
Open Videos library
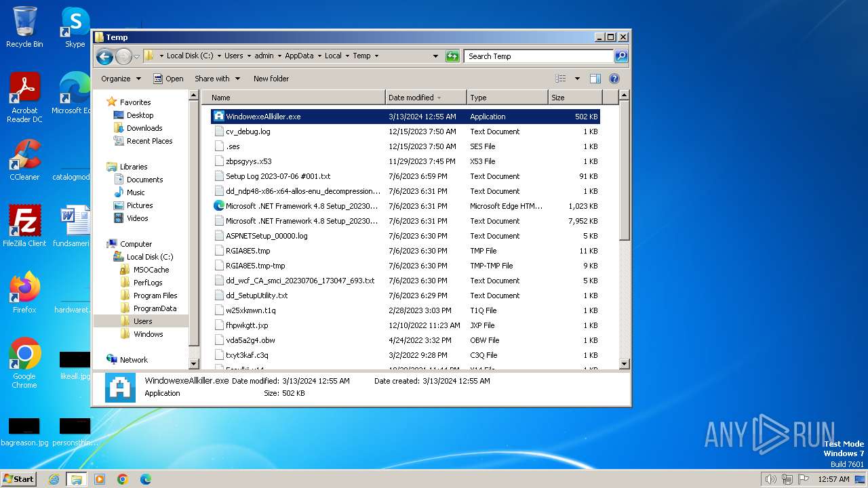tap(137, 218)
